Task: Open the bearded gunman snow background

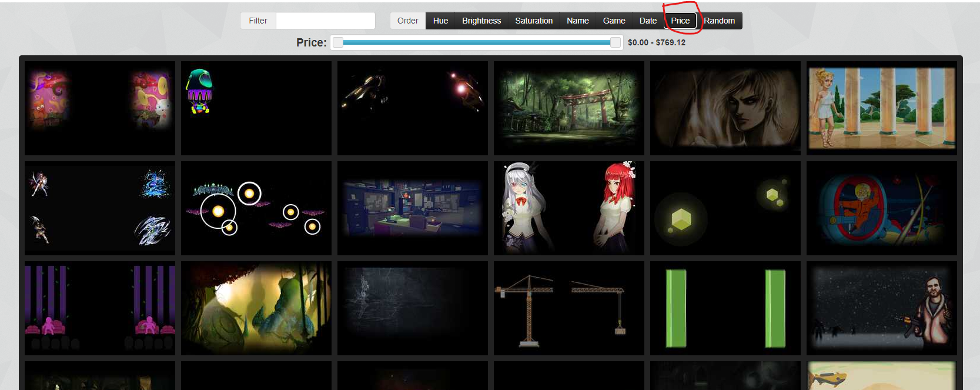Action: 882,308
